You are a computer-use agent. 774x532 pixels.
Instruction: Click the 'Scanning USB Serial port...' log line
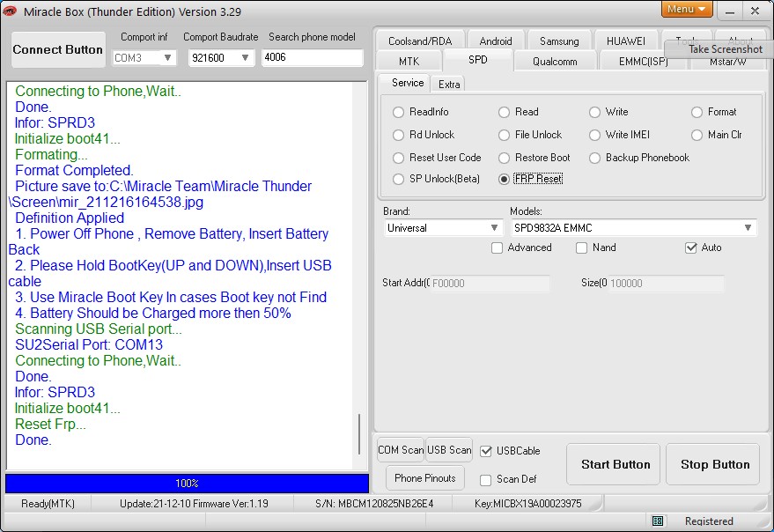[99, 329]
